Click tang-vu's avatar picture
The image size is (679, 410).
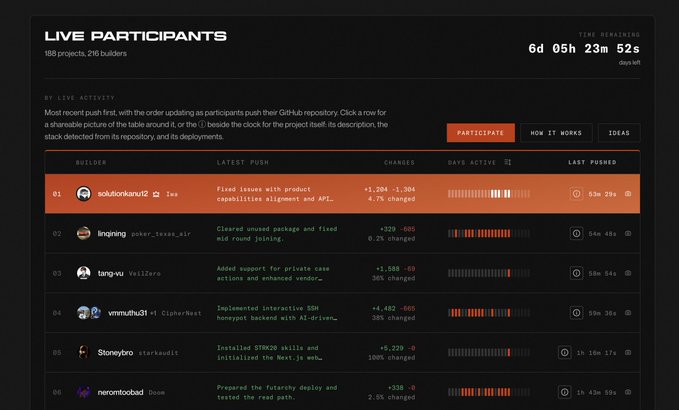coord(84,273)
